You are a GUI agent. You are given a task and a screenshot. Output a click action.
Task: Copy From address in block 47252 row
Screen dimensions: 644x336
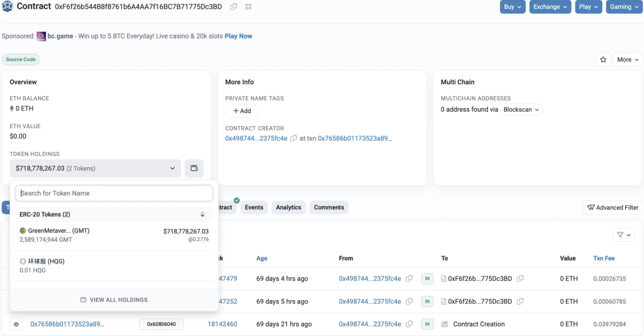(x=409, y=301)
